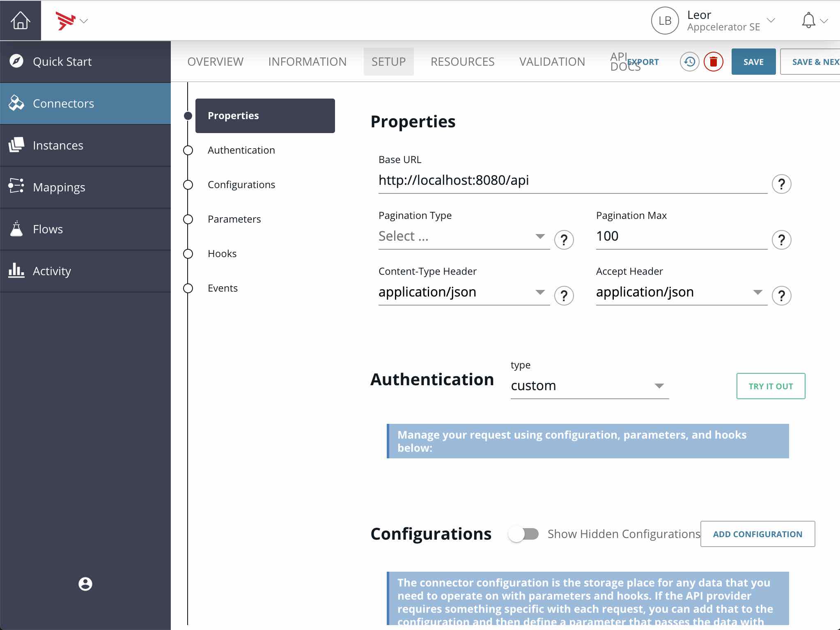Open the Content-Type Header dropdown
The image size is (840, 630).
tap(464, 292)
